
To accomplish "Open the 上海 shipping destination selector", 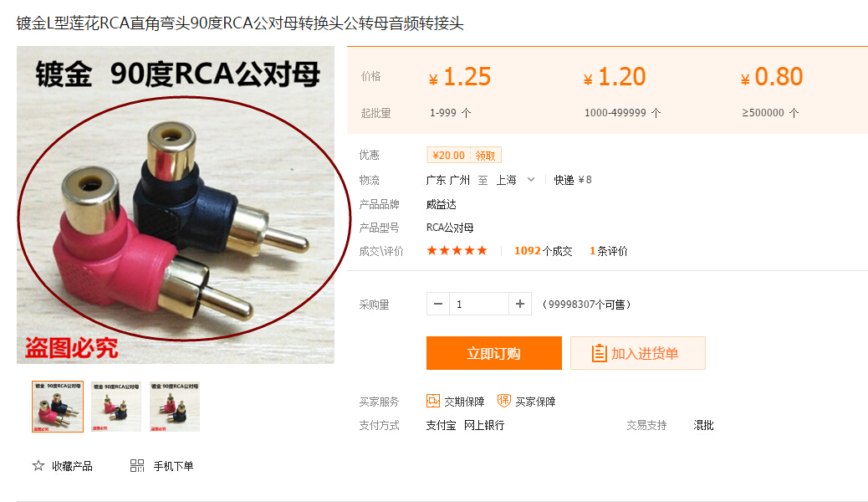I will click(515, 180).
